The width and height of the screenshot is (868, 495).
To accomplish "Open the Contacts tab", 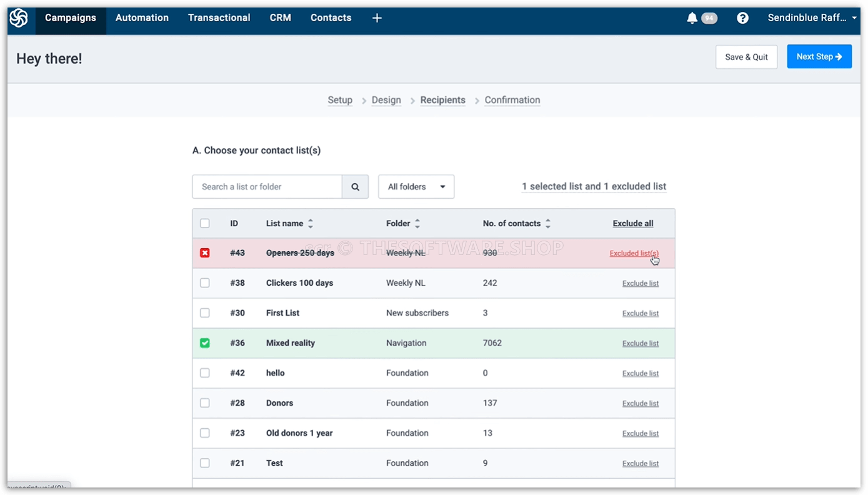I will click(x=331, y=18).
